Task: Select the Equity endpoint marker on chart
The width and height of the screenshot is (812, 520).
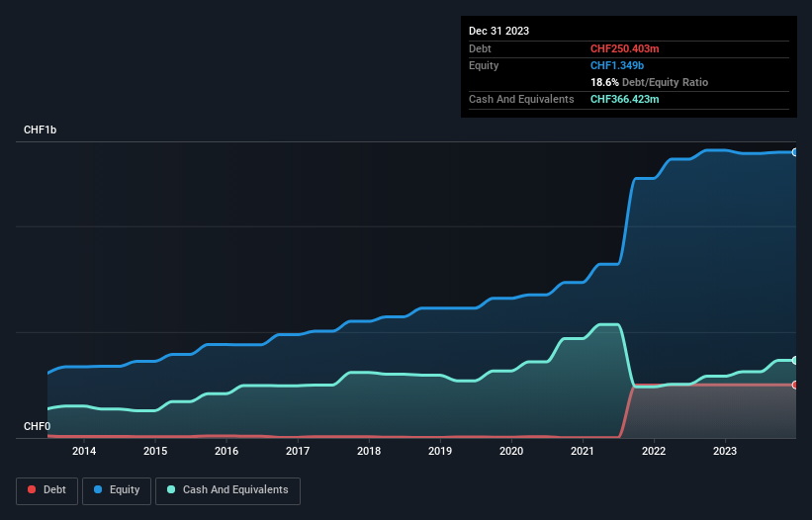Action: tap(795, 152)
